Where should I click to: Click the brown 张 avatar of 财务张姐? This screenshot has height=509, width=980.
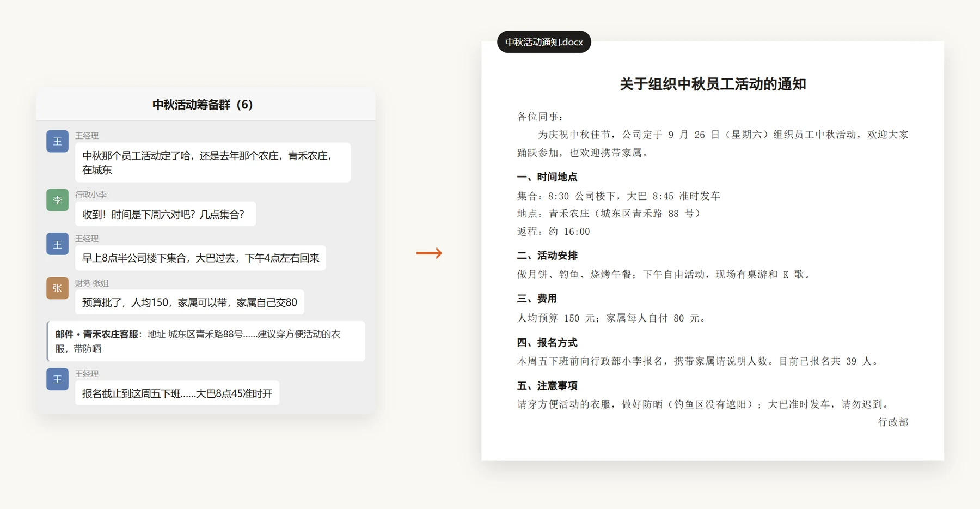(x=57, y=288)
